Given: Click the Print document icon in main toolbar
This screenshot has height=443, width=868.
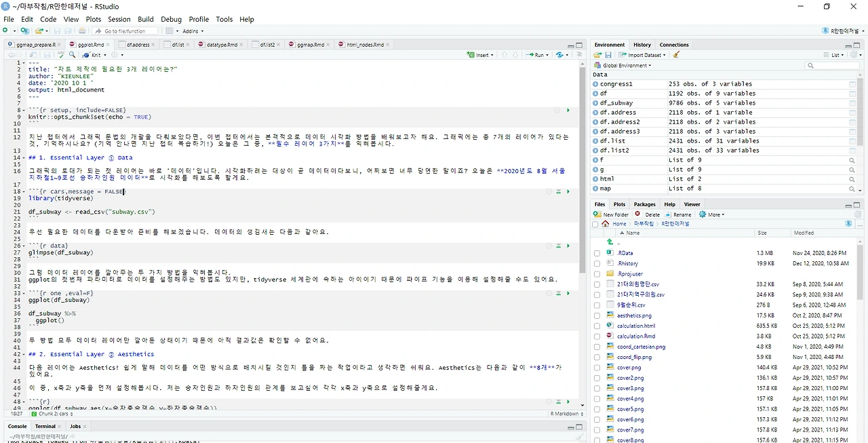Looking at the screenshot, I should [82, 31].
